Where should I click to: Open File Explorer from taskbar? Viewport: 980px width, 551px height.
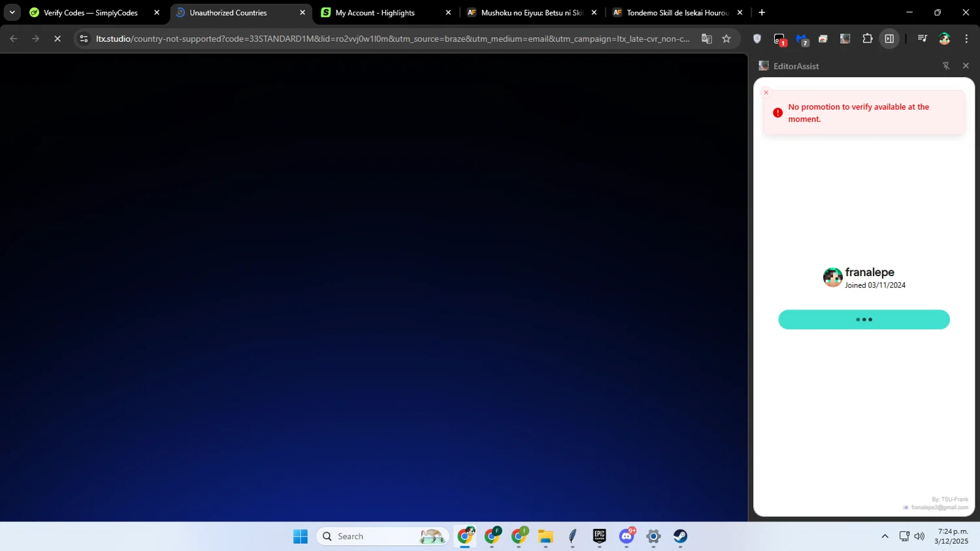point(546,536)
